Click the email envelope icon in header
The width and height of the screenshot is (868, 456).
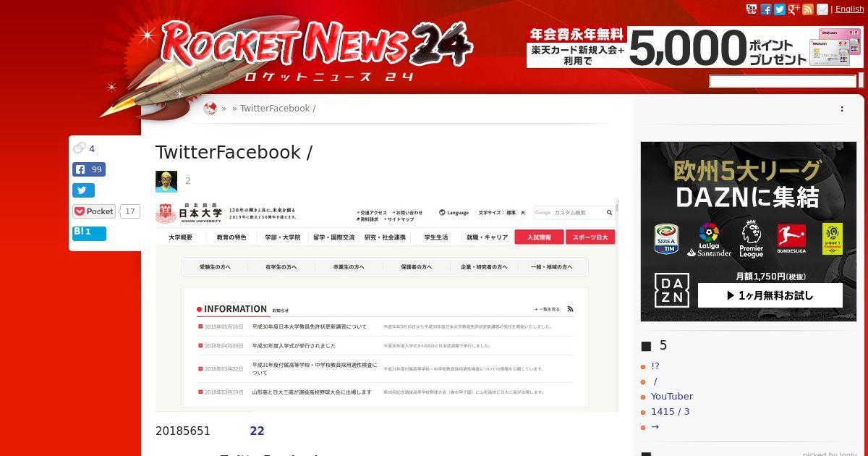point(822,9)
